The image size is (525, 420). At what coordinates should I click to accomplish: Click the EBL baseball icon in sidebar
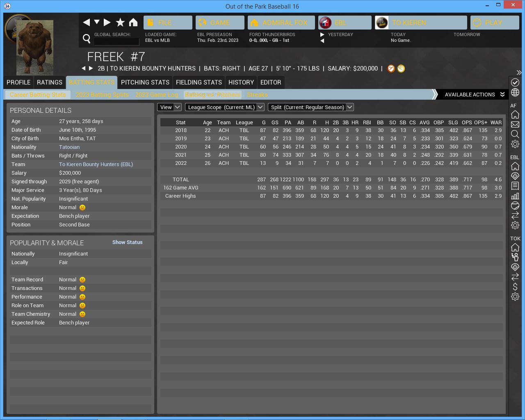point(515,205)
